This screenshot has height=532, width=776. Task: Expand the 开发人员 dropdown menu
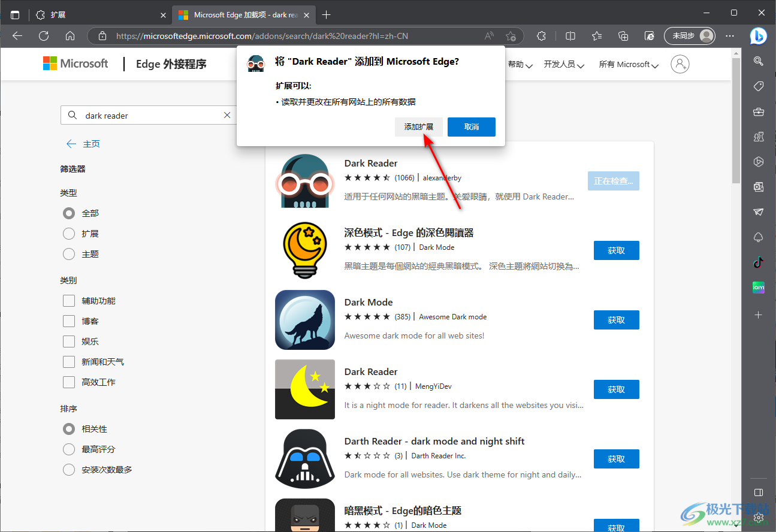coord(564,64)
